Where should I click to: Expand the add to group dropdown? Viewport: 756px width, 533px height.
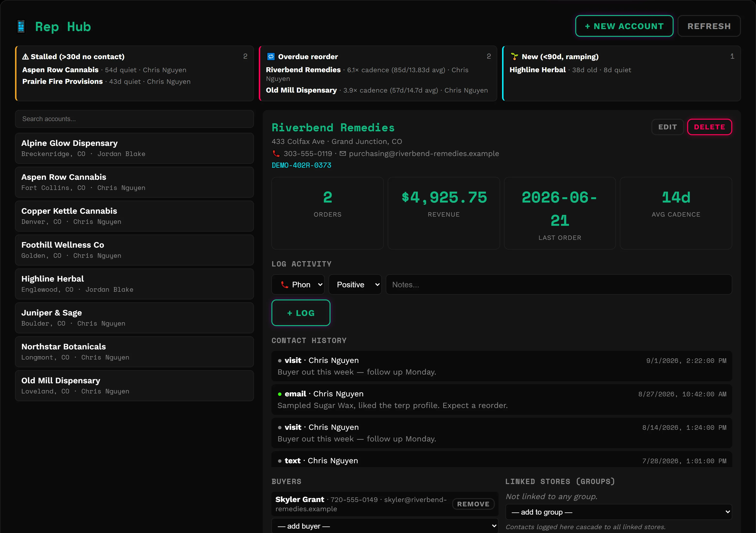coord(618,512)
